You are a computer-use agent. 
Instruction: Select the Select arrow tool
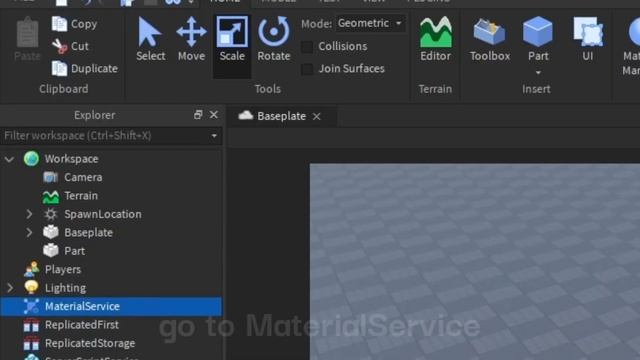click(150, 40)
